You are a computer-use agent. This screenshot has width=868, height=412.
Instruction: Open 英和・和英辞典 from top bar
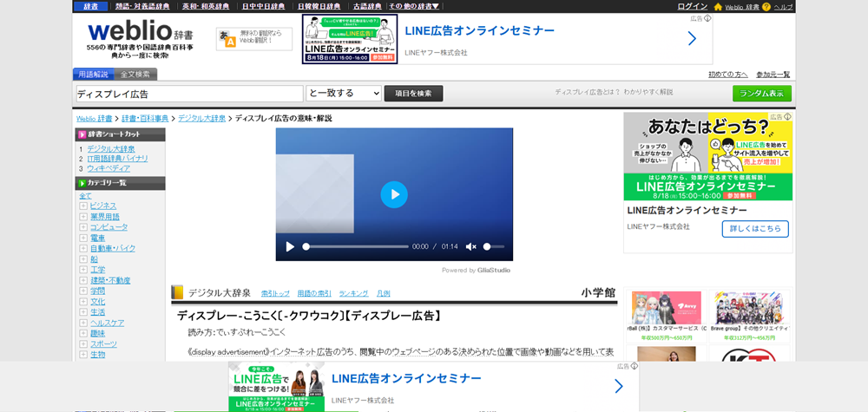click(204, 7)
